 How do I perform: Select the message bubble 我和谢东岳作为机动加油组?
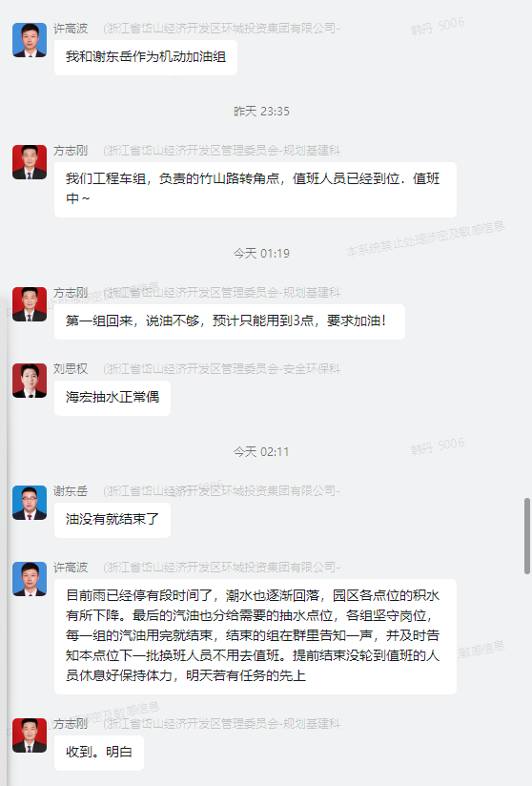(x=146, y=57)
